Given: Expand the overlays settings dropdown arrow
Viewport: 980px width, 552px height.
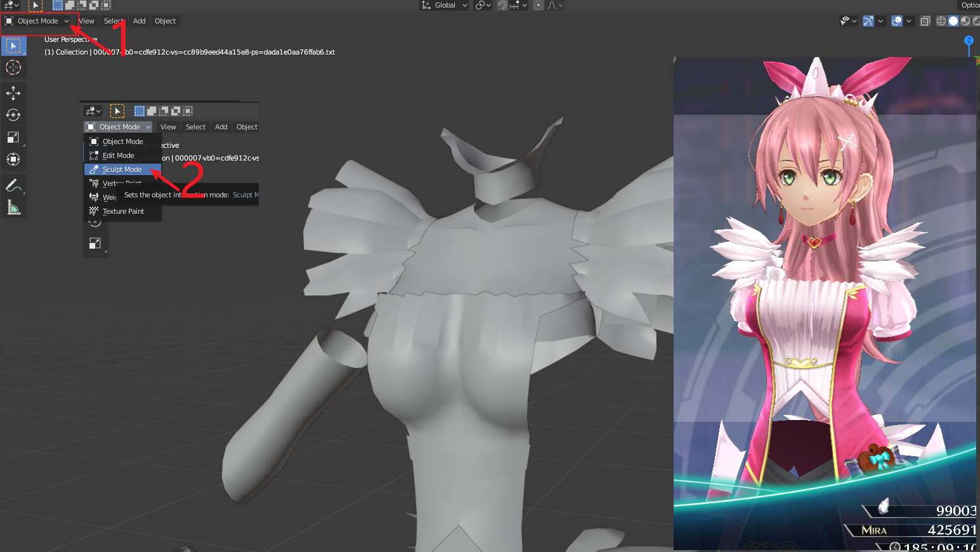Looking at the screenshot, I should (x=909, y=21).
